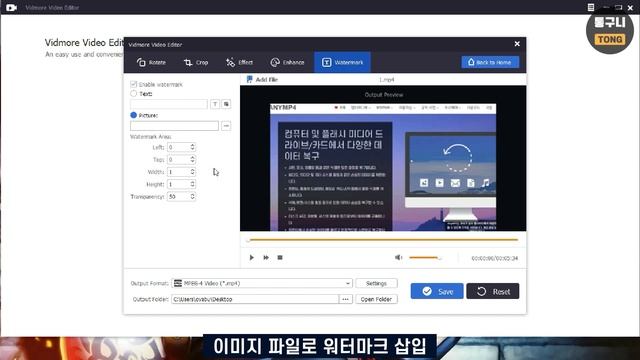Select the Text watermark radio button
640x360 pixels.
coord(133,93)
